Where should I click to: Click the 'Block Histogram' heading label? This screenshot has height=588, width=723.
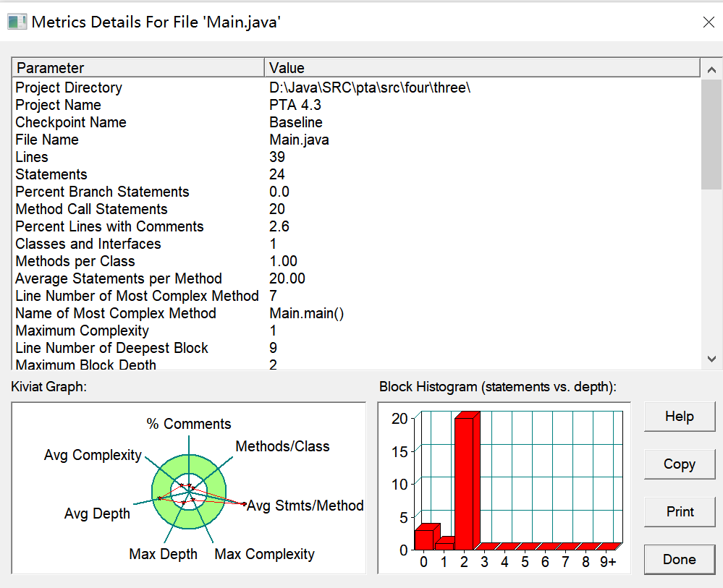click(497, 387)
